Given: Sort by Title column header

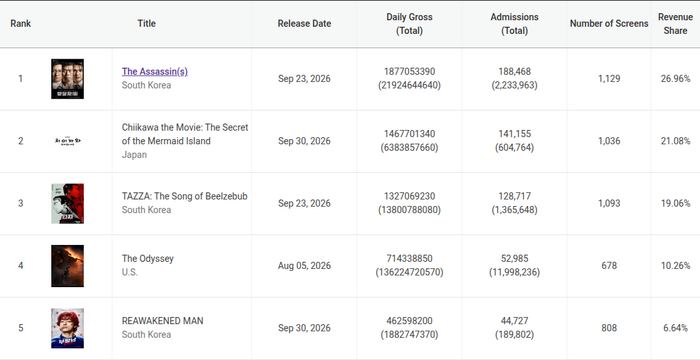Looking at the screenshot, I should 146,24.
